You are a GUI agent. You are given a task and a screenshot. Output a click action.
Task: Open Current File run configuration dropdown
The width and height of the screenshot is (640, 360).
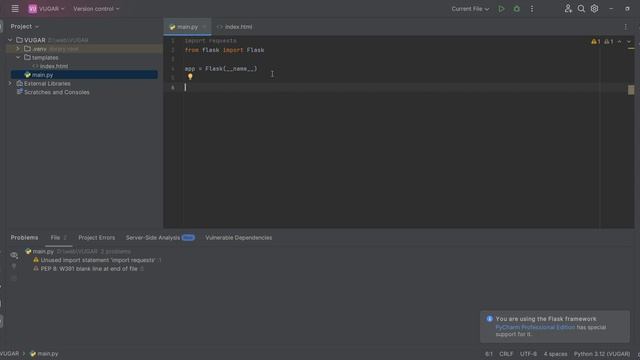(470, 9)
